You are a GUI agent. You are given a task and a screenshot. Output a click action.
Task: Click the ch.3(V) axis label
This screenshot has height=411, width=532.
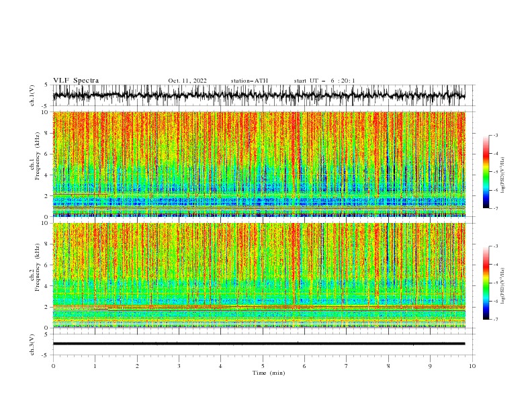click(x=32, y=345)
